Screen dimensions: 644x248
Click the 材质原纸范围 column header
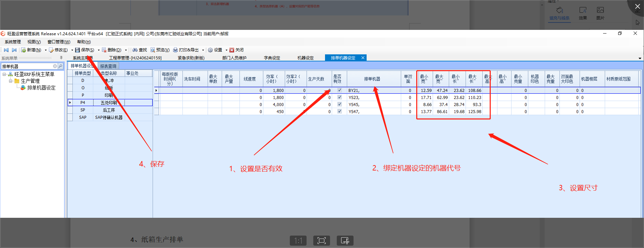622,79
